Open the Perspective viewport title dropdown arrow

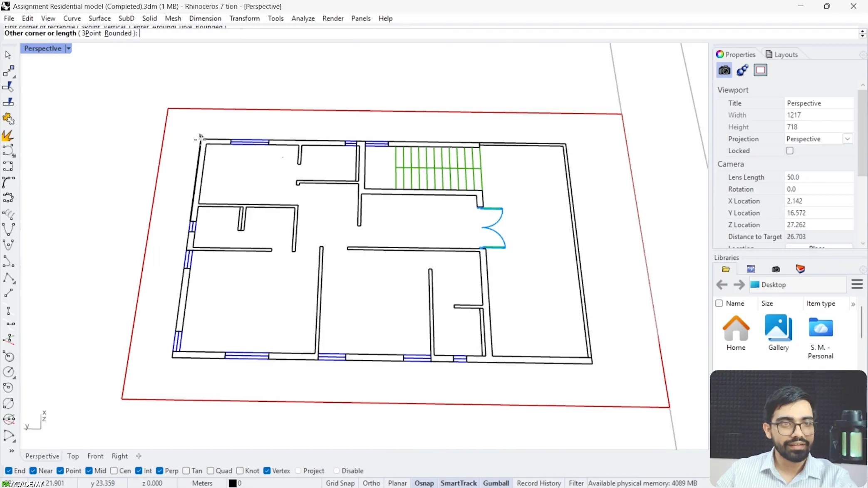click(x=69, y=48)
